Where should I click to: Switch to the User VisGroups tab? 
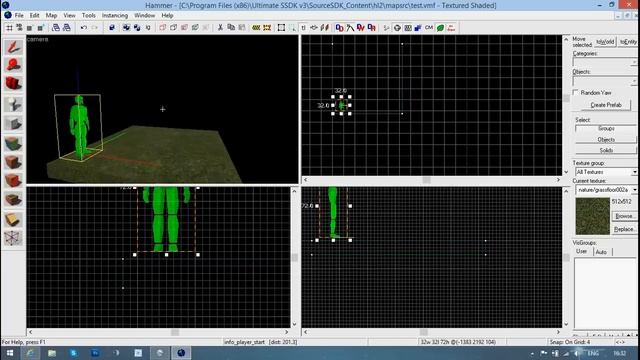(x=582, y=251)
